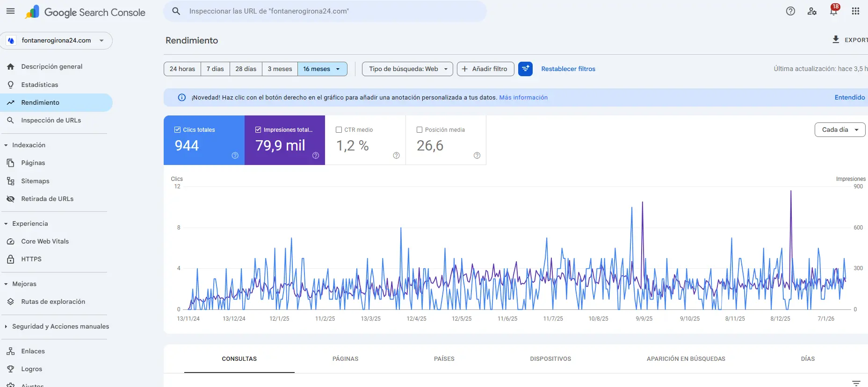Open the Tipo de búsqueda dropdown
The width and height of the screenshot is (868, 387).
coord(407,69)
